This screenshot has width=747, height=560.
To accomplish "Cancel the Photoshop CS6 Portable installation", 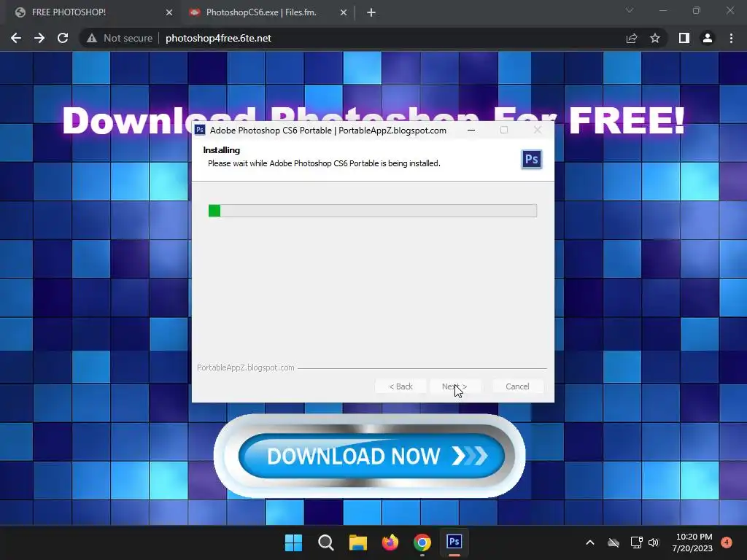I will [x=517, y=386].
